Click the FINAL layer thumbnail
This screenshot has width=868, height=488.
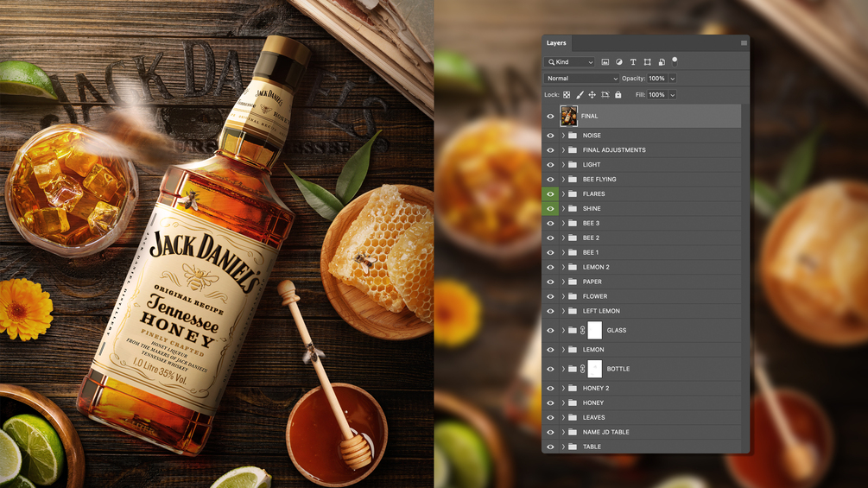coord(568,117)
